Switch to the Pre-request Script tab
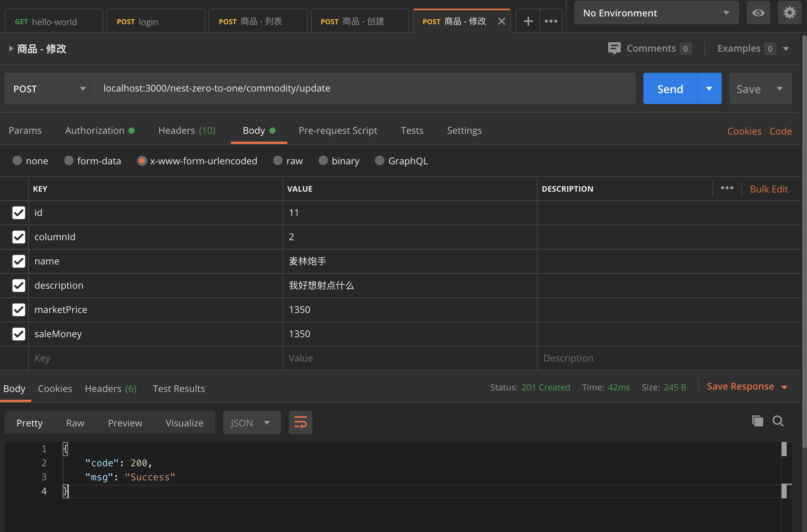807x532 pixels. 338,130
